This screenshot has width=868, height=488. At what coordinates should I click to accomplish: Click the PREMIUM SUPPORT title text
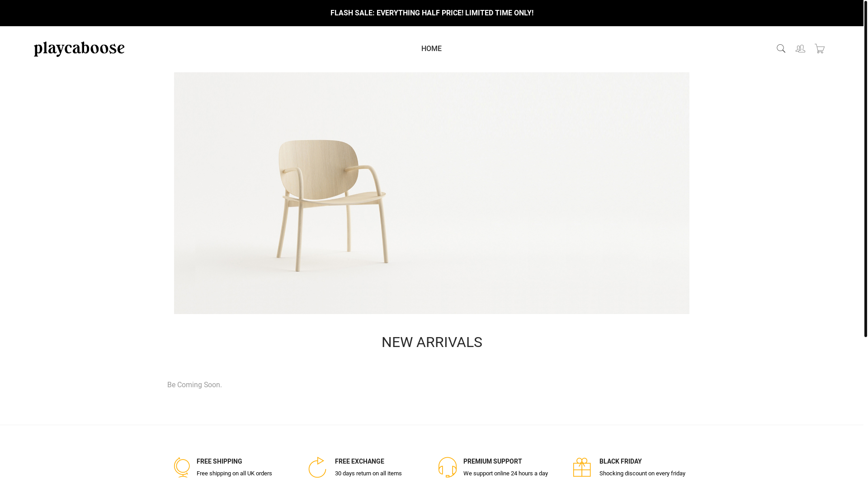[492, 461]
